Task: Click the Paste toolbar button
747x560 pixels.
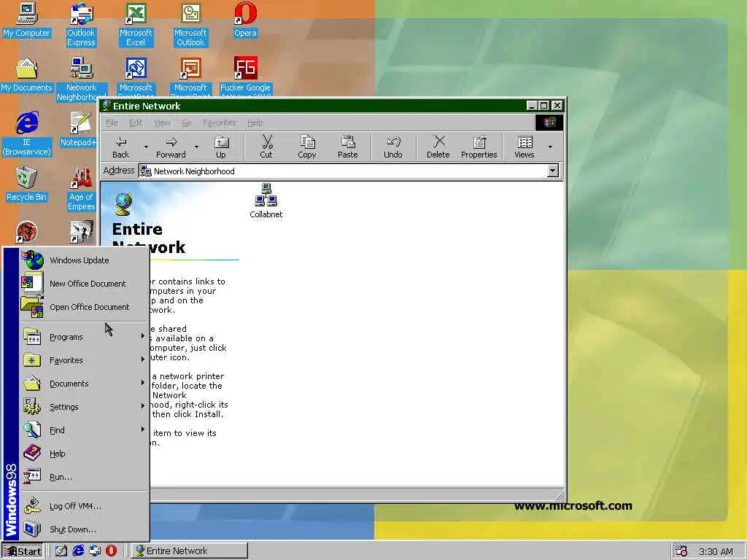Action: click(348, 147)
